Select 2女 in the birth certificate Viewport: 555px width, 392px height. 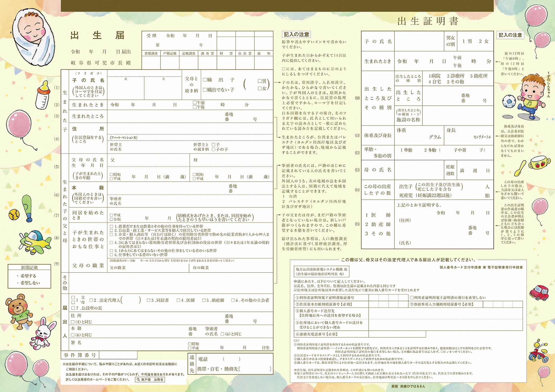(484, 41)
